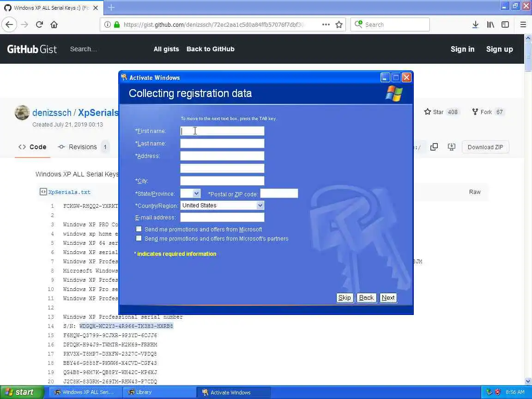Click the first Address line field
532x399 pixels.
pos(222,156)
